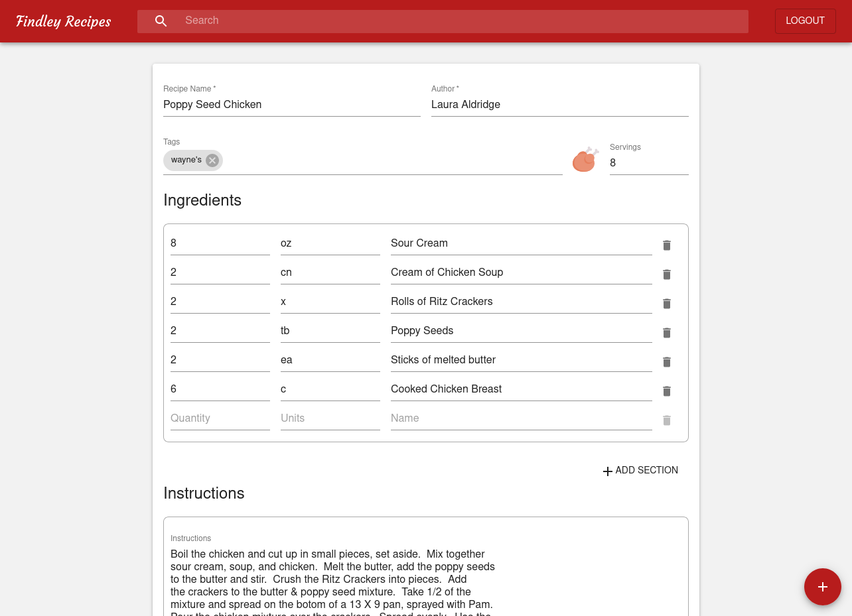The height and width of the screenshot is (616, 852).
Task: Remove the Sticks of melted butter row
Action: [667, 362]
